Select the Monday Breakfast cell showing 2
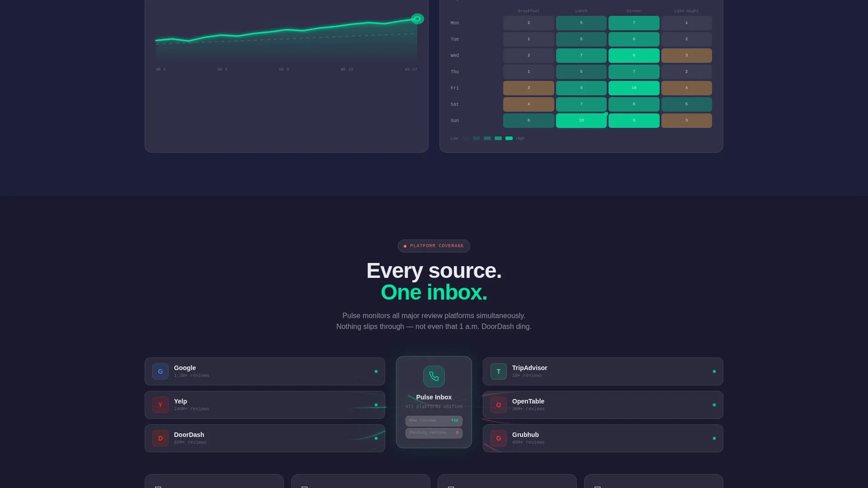Viewport: 868px width, 488px height. (x=528, y=23)
